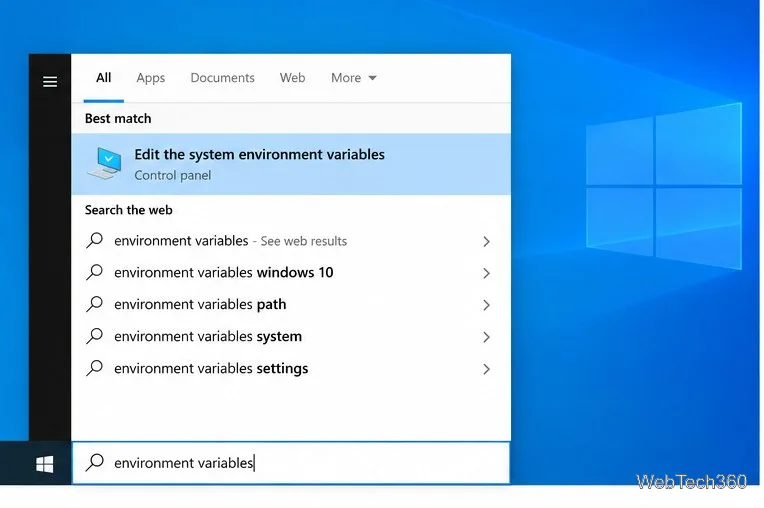Click the 'Search the web' heading
Screen dimensions: 764x508
pyautogui.click(x=129, y=210)
